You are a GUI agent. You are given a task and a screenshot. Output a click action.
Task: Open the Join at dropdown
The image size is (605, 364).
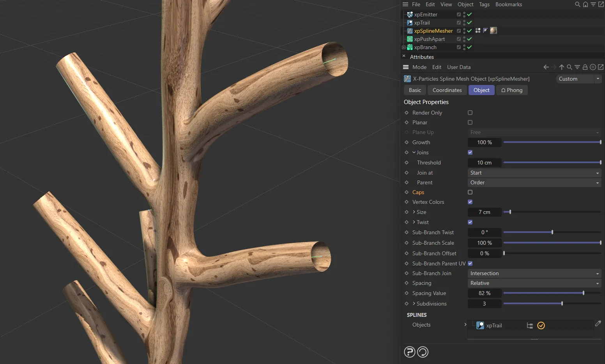click(534, 173)
